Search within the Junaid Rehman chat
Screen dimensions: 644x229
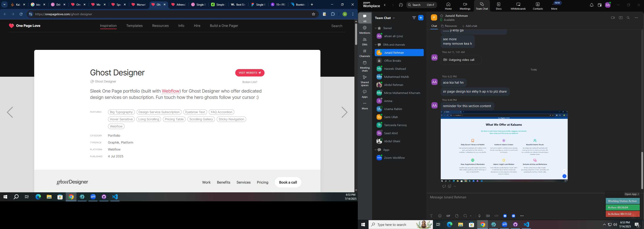(x=628, y=18)
